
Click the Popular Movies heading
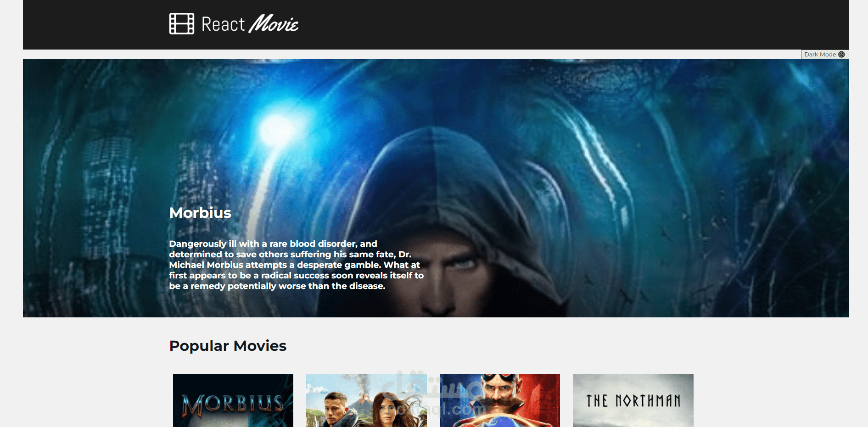click(x=228, y=346)
